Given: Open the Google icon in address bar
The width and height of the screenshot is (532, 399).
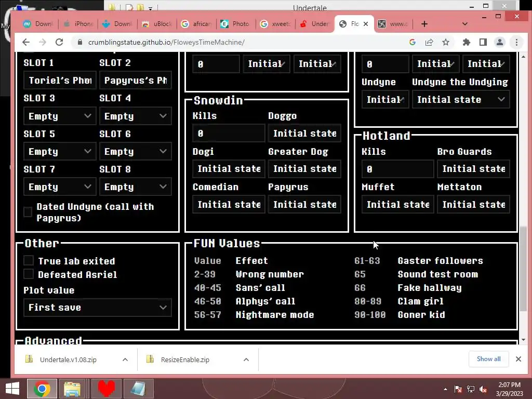Looking at the screenshot, I should click(413, 42).
